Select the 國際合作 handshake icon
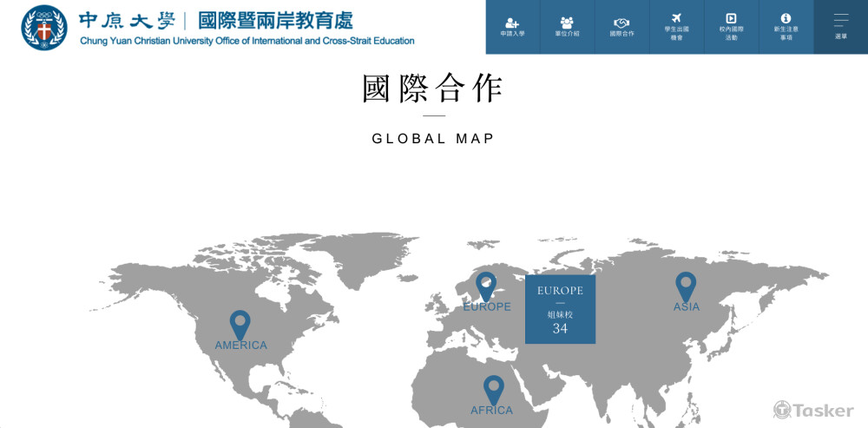 (x=621, y=22)
